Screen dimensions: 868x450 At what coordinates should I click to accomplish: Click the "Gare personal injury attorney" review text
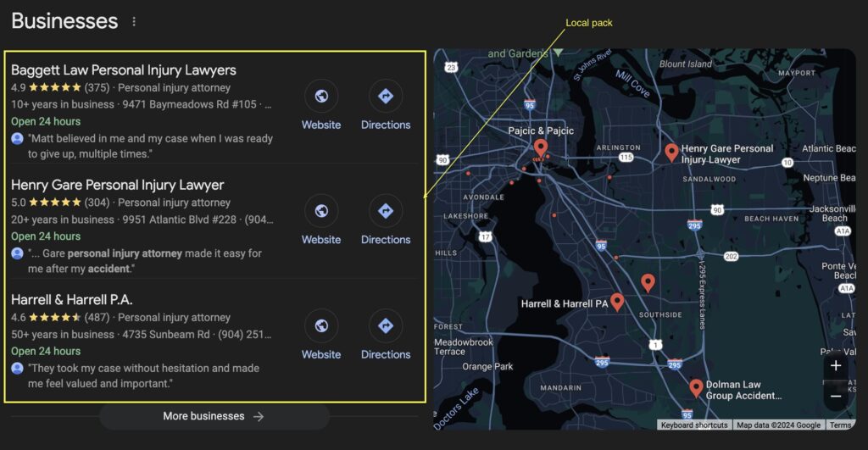tap(144, 261)
